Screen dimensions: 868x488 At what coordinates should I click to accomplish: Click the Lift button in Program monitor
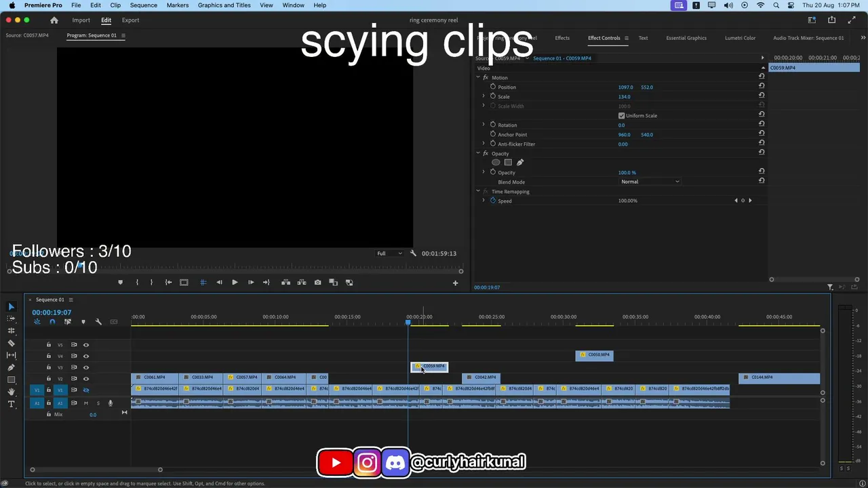(285, 283)
